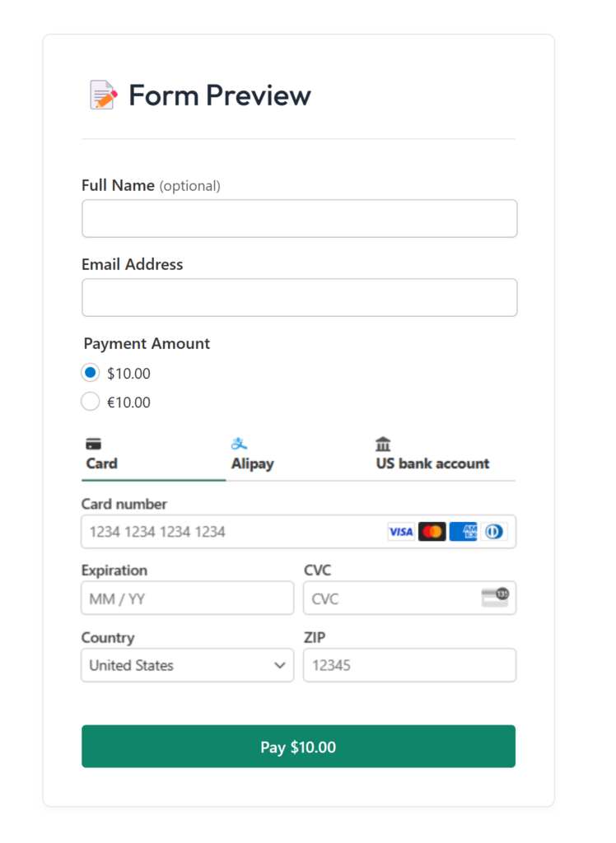The height and width of the screenshot is (843, 616).
Task: Click the bank building icon
Action: tap(383, 445)
